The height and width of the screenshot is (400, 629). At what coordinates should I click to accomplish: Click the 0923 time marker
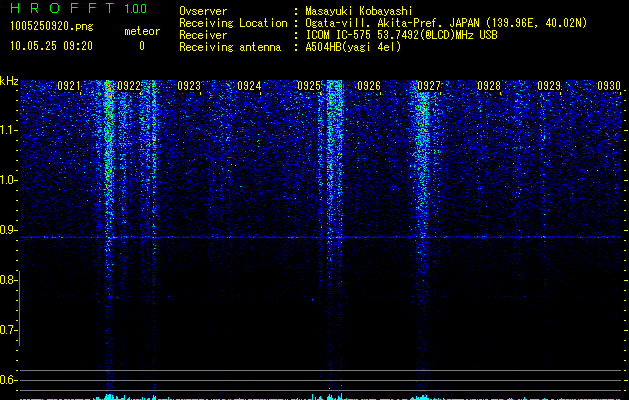(x=189, y=86)
